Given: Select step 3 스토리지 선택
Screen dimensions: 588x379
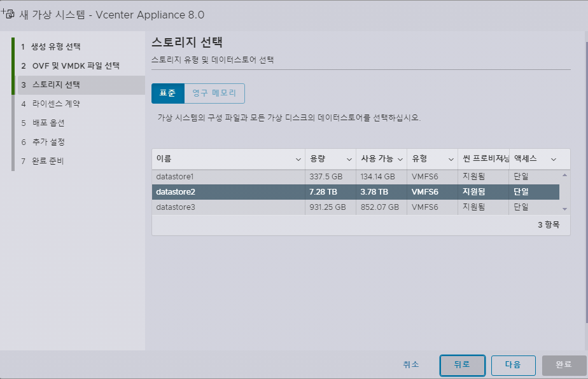Looking at the screenshot, I should (x=81, y=85).
